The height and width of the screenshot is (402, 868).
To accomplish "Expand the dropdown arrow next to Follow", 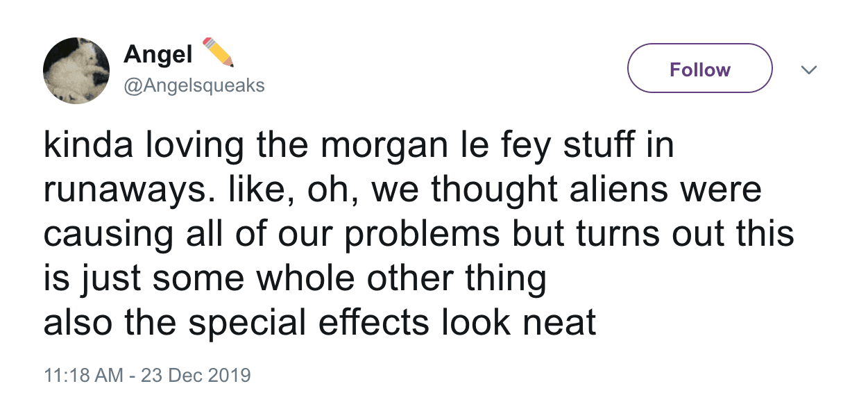I will point(808,69).
